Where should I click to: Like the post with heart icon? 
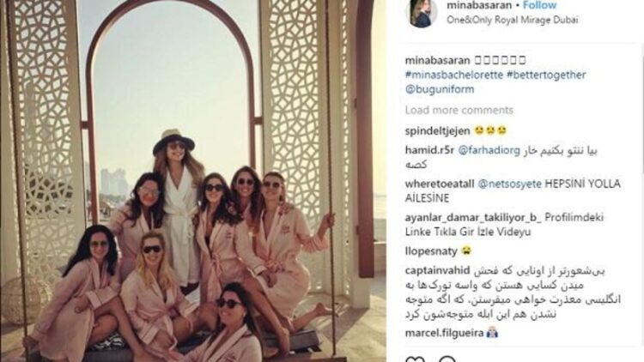tap(416, 359)
